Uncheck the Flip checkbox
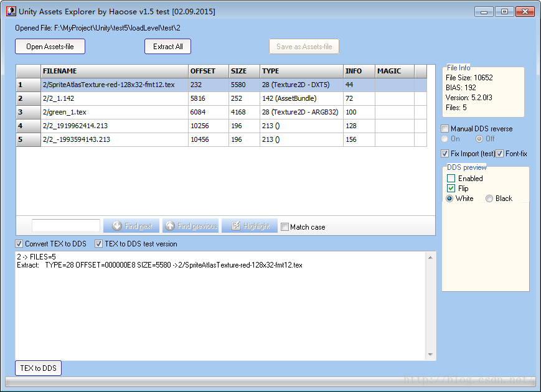This screenshot has height=392, width=541. [x=451, y=189]
